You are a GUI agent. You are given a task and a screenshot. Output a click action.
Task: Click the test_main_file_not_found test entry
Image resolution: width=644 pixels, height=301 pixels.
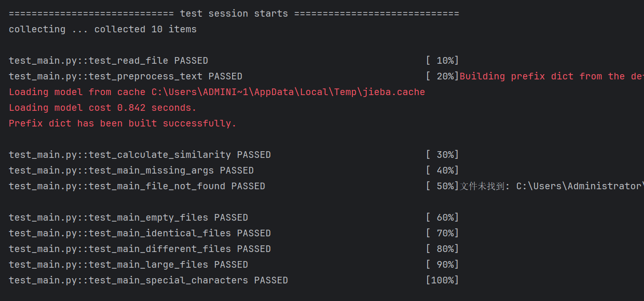tap(137, 186)
